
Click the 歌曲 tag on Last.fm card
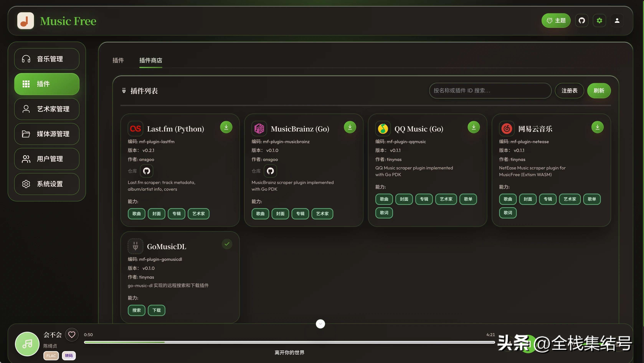pos(136,214)
